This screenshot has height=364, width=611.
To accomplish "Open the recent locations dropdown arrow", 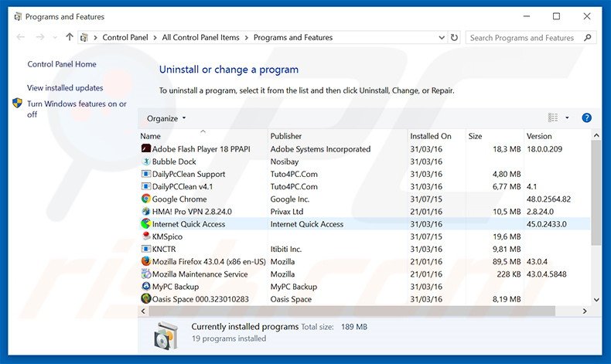I will click(55, 37).
